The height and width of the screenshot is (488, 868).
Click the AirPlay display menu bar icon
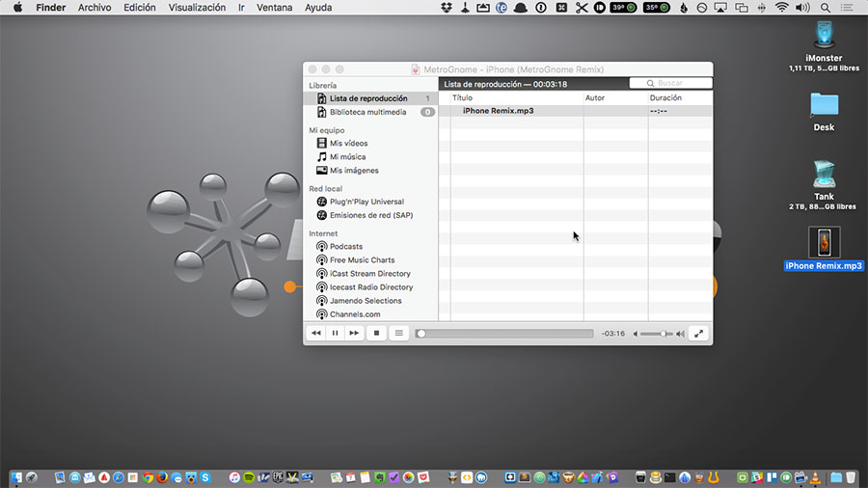[x=720, y=8]
